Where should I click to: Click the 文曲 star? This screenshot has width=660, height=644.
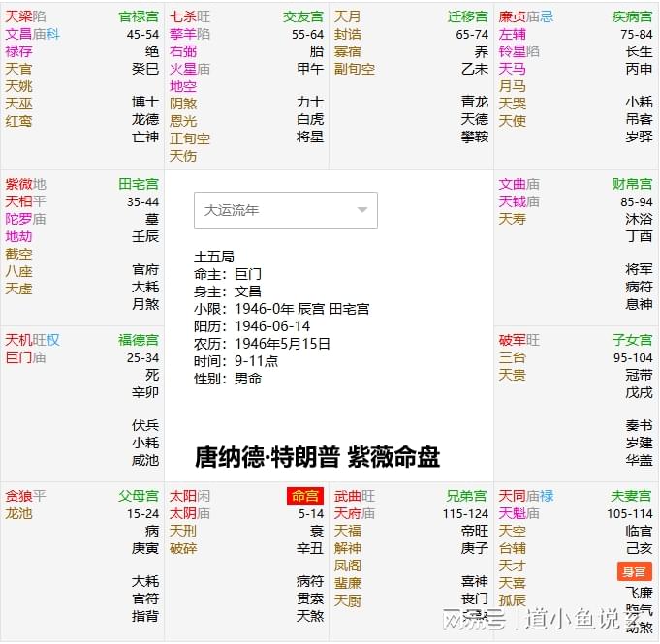[x=513, y=184]
